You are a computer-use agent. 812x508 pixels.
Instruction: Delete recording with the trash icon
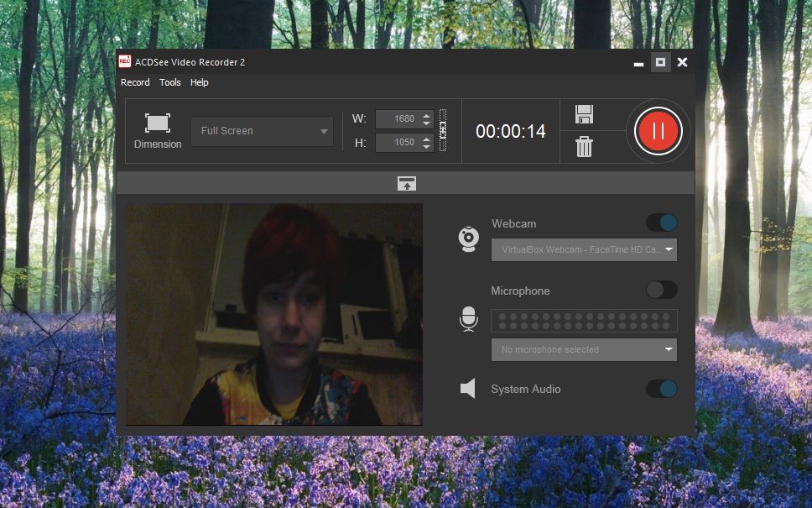(x=585, y=147)
